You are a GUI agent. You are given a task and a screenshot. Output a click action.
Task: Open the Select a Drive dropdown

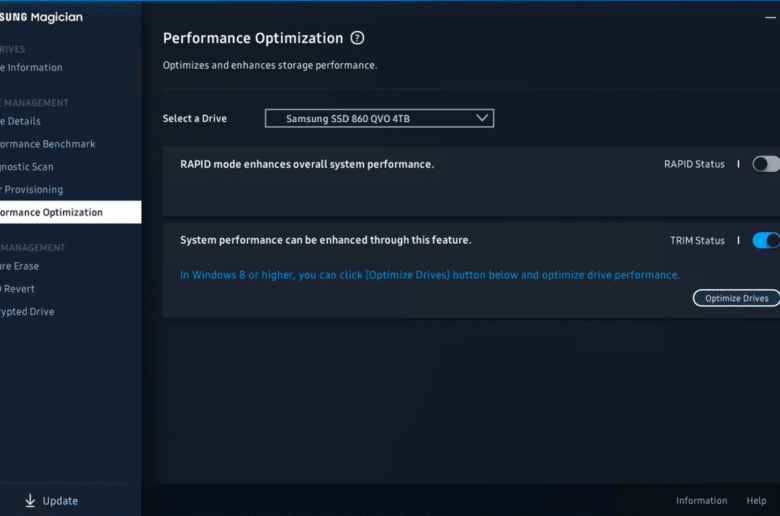tap(379, 118)
